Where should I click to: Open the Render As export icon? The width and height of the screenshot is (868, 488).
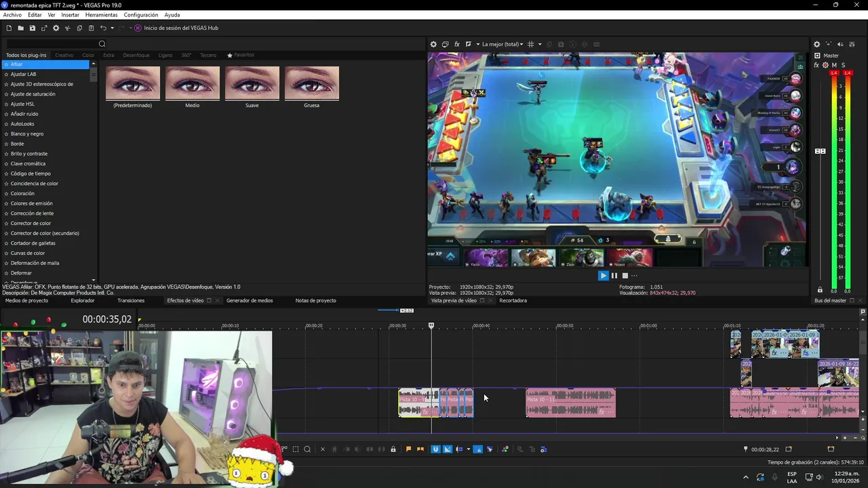pos(44,28)
